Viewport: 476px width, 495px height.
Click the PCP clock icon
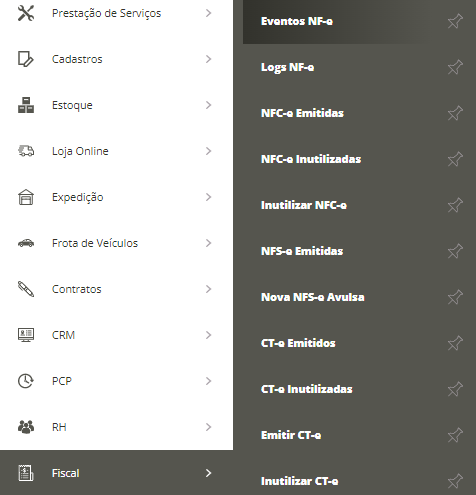click(x=26, y=381)
